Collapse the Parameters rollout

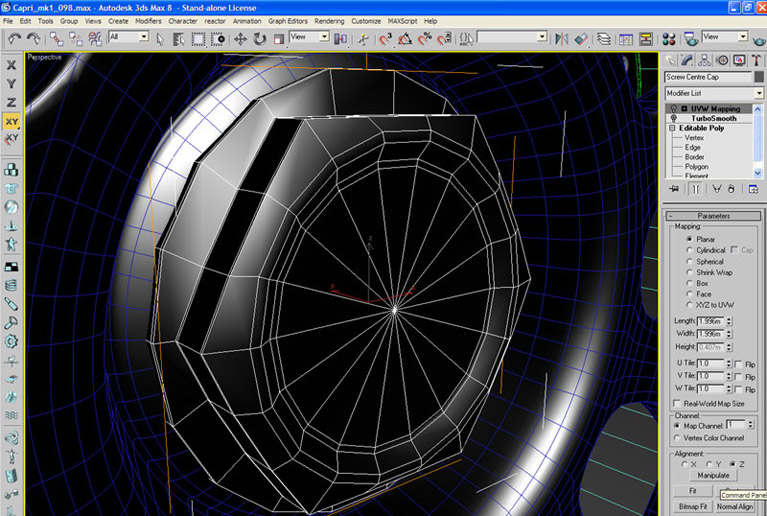click(x=714, y=215)
